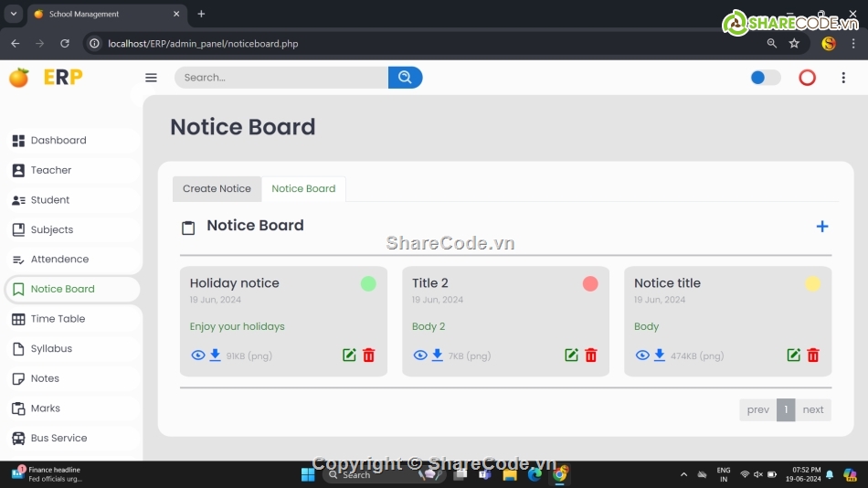Image resolution: width=868 pixels, height=488 pixels.
Task: Open the three-dot options menu in header
Action: pos(843,78)
